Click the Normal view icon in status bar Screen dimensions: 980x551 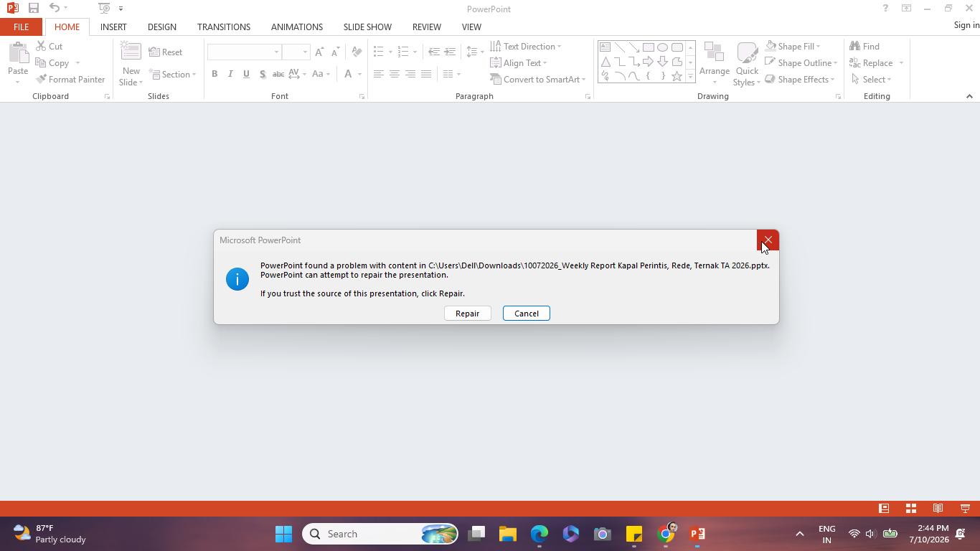[884, 509]
